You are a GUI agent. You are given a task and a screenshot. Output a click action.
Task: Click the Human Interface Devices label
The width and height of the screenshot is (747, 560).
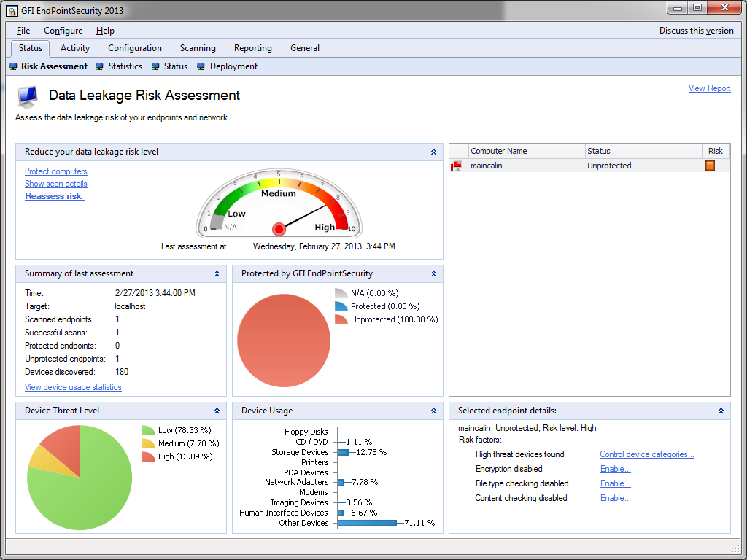point(284,513)
